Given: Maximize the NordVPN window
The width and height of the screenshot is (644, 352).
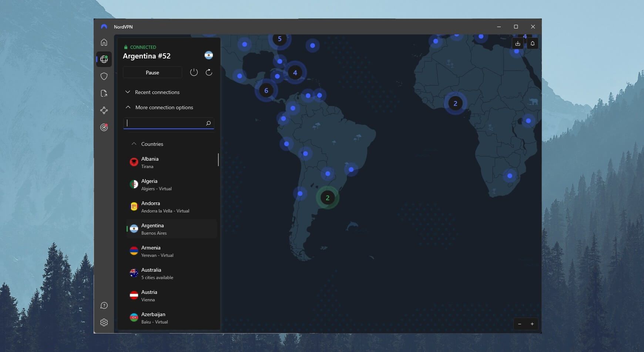Looking at the screenshot, I should tap(516, 27).
